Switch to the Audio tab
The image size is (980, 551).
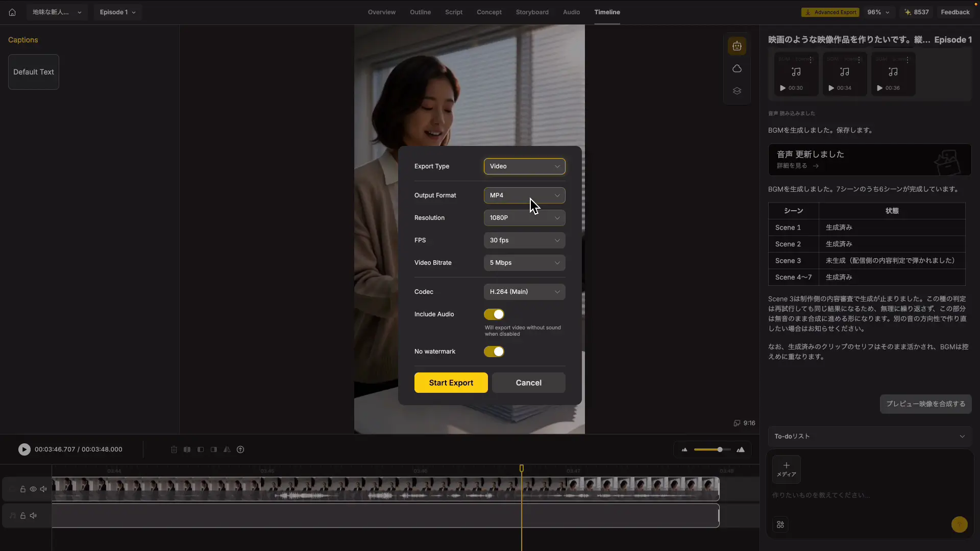point(571,12)
